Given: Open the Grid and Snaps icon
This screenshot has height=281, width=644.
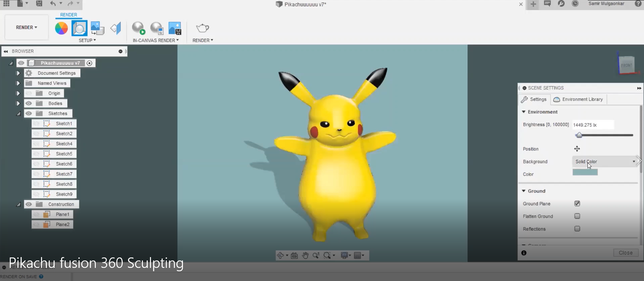Looking at the screenshot, I should click(x=357, y=255).
